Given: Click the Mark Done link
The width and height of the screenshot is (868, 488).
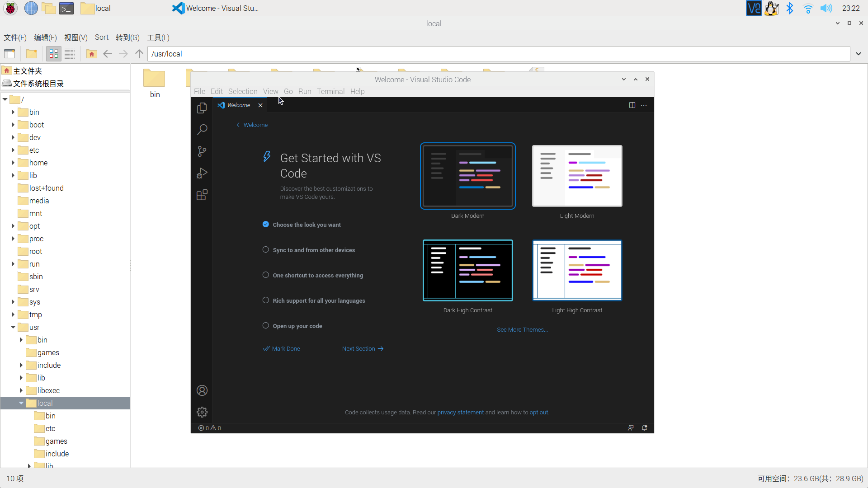Looking at the screenshot, I should coord(282,348).
